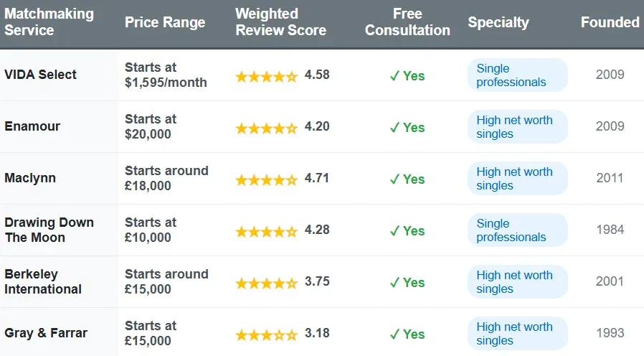Open the Enamour service name

(32, 126)
